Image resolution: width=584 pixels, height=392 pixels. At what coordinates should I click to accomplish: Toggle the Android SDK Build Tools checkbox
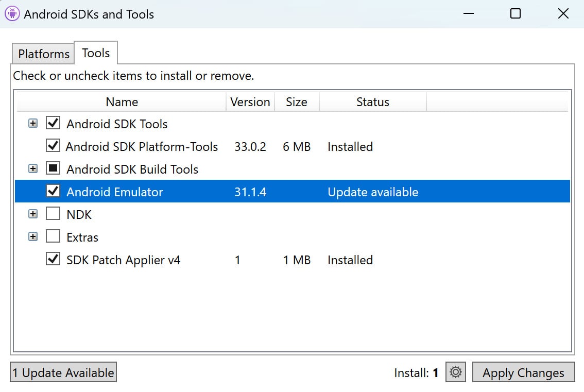[x=53, y=168]
